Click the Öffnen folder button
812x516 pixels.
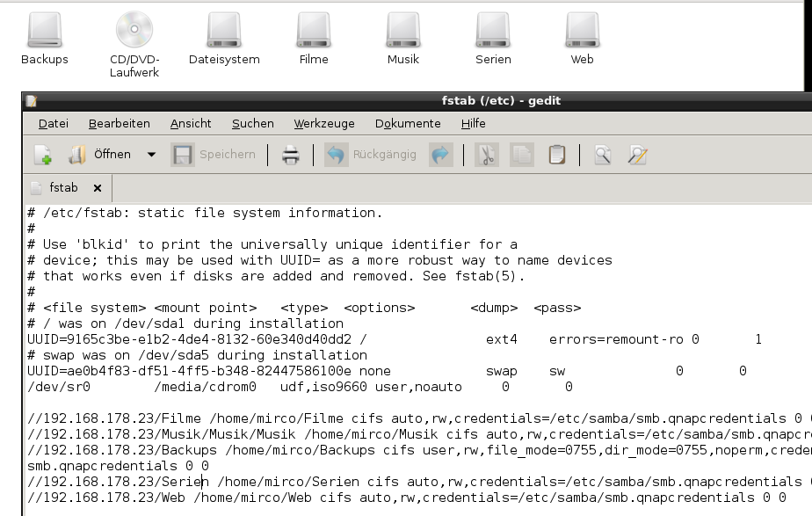[100, 155]
